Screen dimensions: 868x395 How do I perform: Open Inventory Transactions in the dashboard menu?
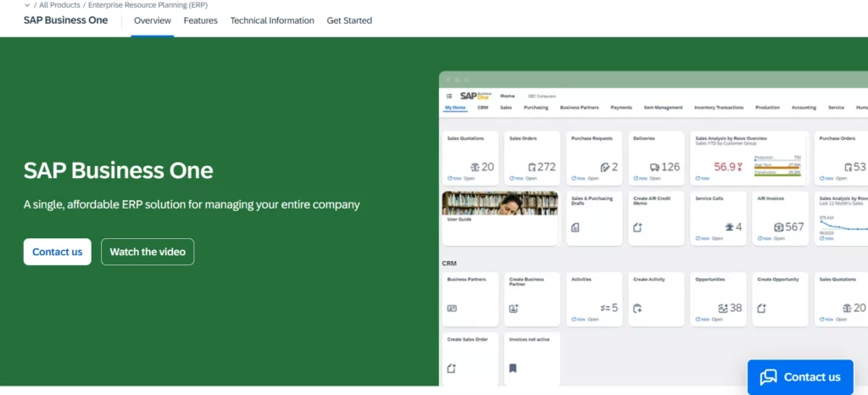coord(719,108)
